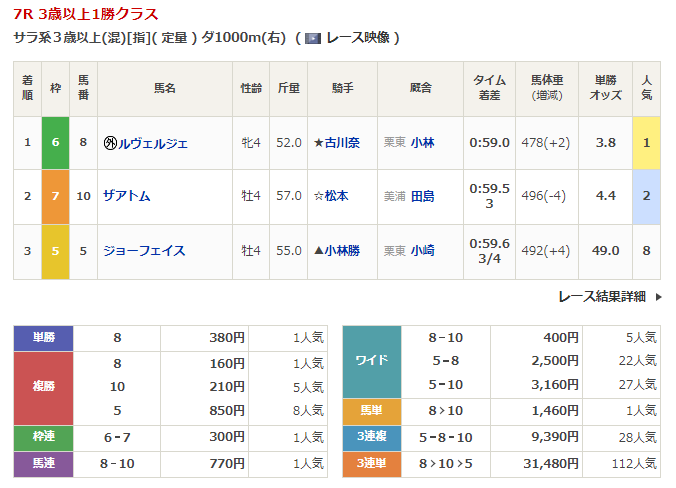Open horse ルヴェルジェ profile link
The image size is (676, 488).
coord(152,143)
